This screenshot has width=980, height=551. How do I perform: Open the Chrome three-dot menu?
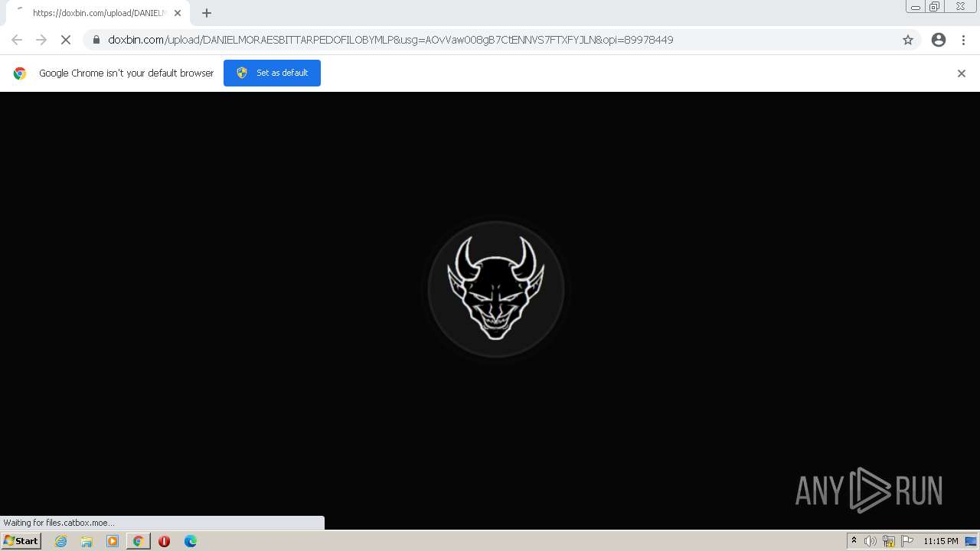[x=964, y=40]
